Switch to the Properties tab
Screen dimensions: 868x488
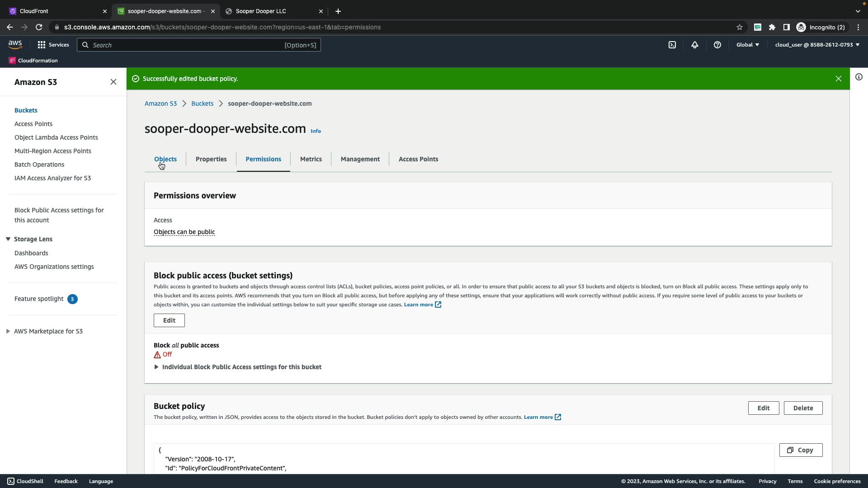point(211,159)
